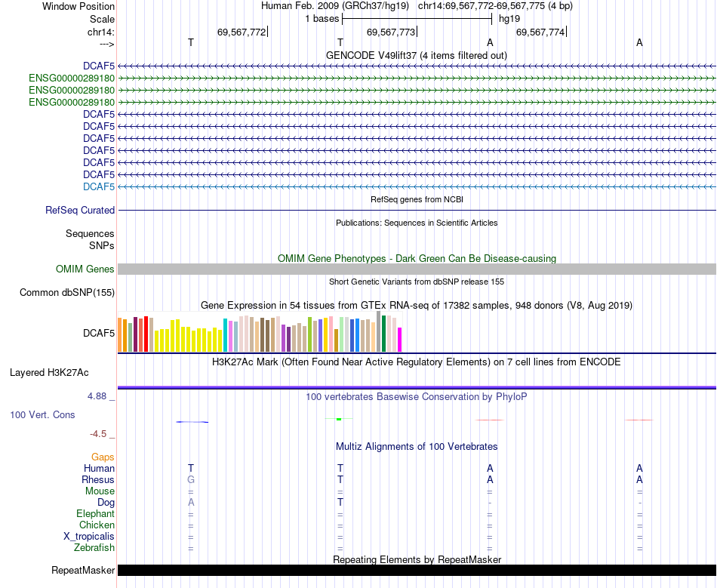This screenshot has height=588, width=717.
Task: Select the Elephant alignment row label
Action: click(x=95, y=513)
